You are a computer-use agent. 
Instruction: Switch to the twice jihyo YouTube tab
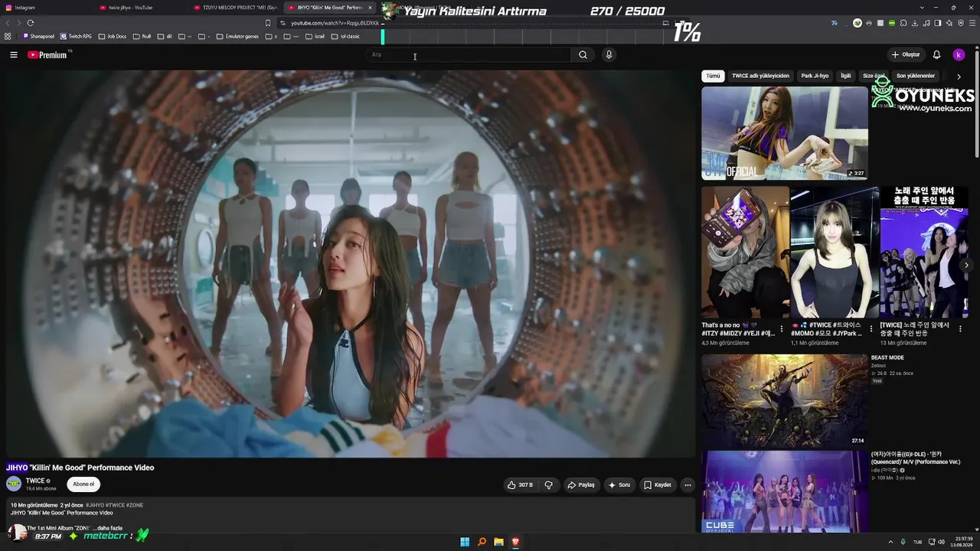point(141,8)
